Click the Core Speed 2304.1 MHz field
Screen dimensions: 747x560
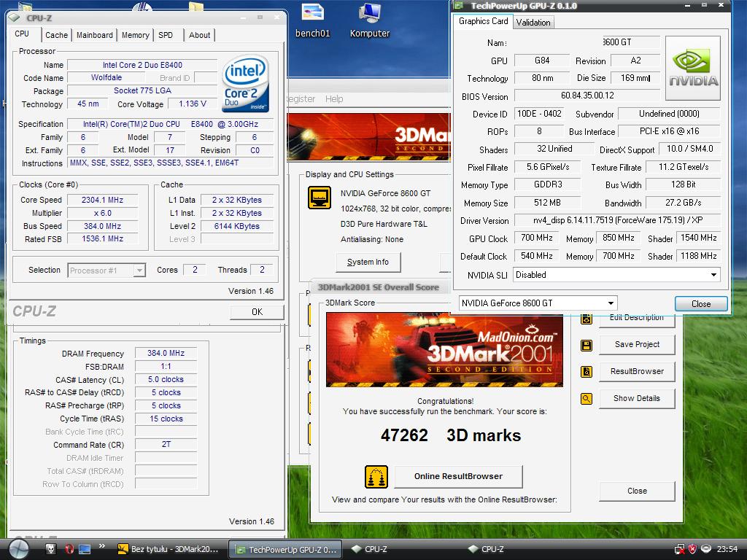tap(102, 200)
